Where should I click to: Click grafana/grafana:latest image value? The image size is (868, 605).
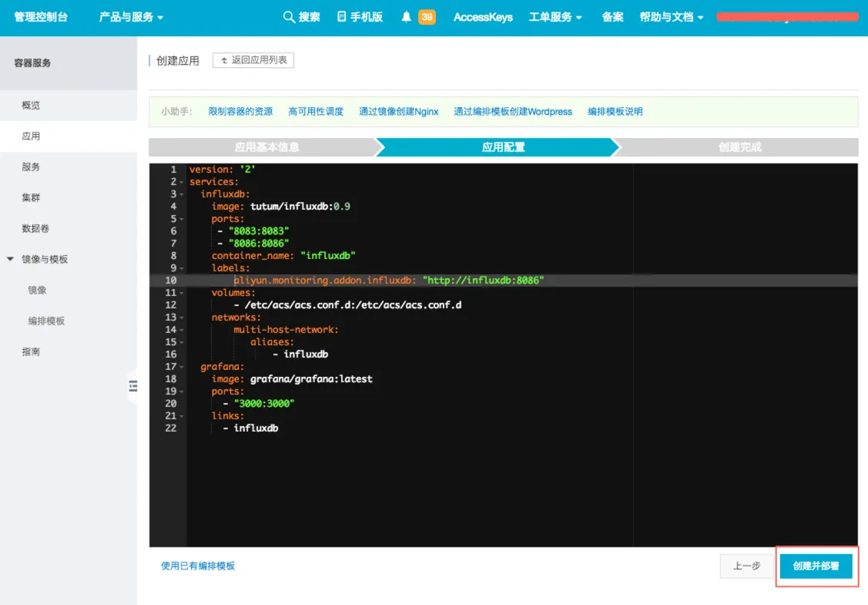(x=311, y=379)
